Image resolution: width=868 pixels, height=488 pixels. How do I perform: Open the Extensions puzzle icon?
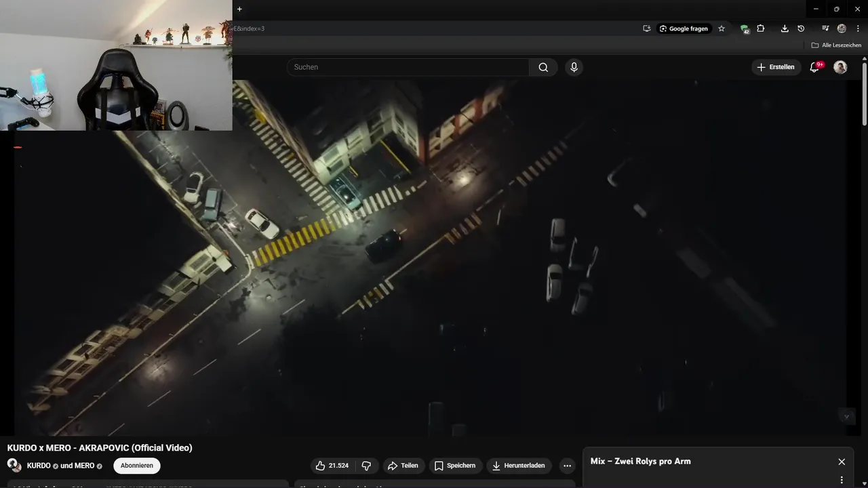point(761,28)
